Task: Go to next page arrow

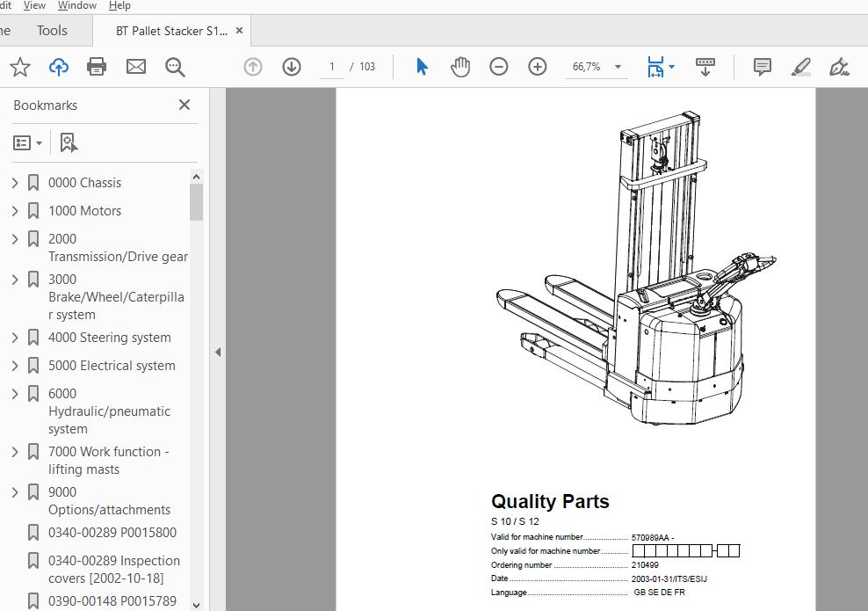Action: pos(292,67)
